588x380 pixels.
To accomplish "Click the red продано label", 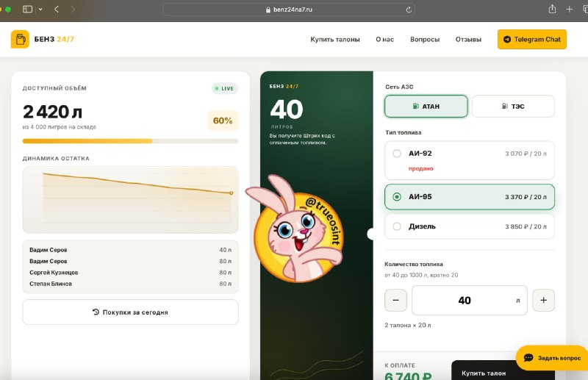I will (x=420, y=169).
